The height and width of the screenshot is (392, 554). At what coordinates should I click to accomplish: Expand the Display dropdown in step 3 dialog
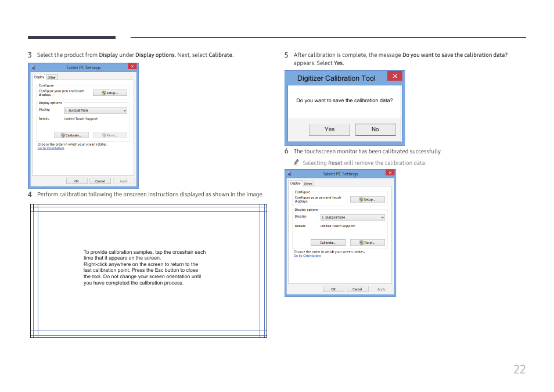click(x=95, y=111)
